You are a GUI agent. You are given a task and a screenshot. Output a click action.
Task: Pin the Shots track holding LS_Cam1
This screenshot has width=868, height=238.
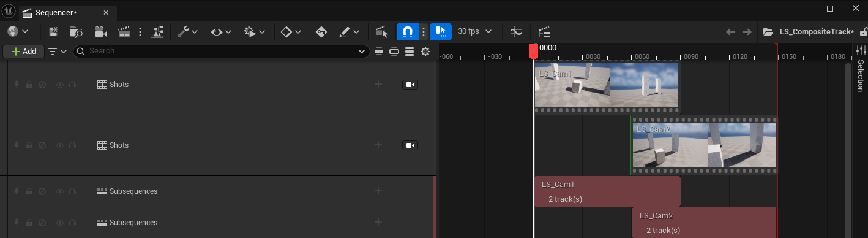click(x=16, y=85)
